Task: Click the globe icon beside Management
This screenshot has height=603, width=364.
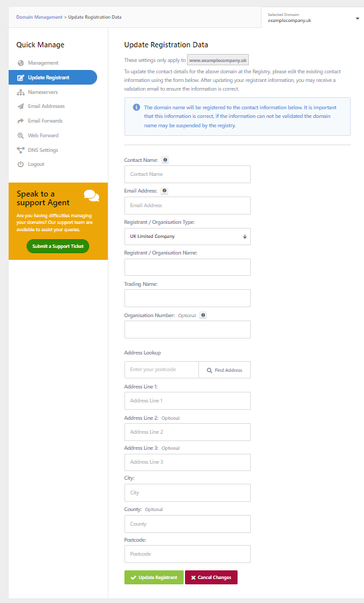Action: click(x=21, y=63)
